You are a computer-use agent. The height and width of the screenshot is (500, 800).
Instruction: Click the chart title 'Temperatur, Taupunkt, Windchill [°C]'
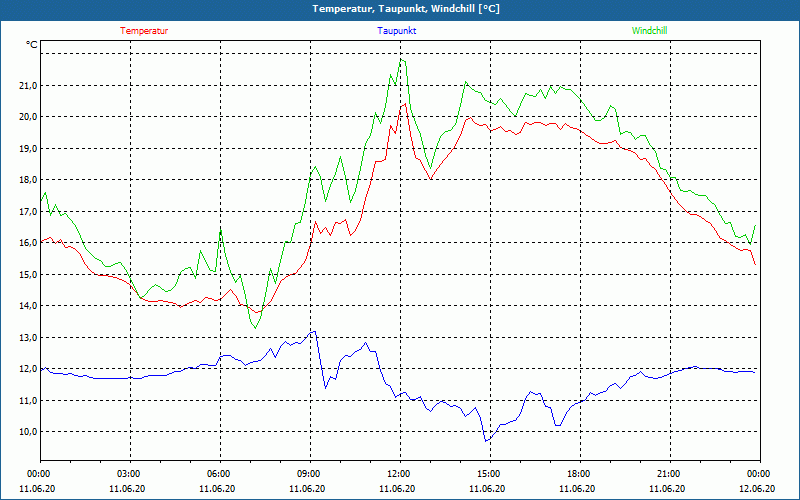tap(406, 9)
